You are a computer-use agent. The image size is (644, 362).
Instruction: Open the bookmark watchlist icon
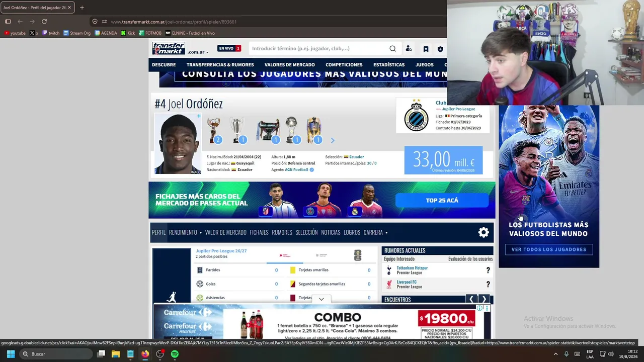426,49
